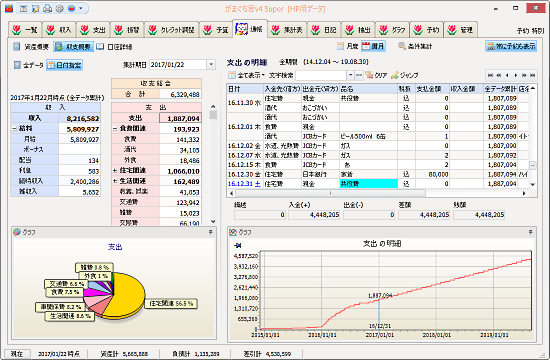Image resolution: width=550 pixels, height=360 pixels.
Task: Pin the pie chart グラフ panel
Action: click(x=210, y=232)
